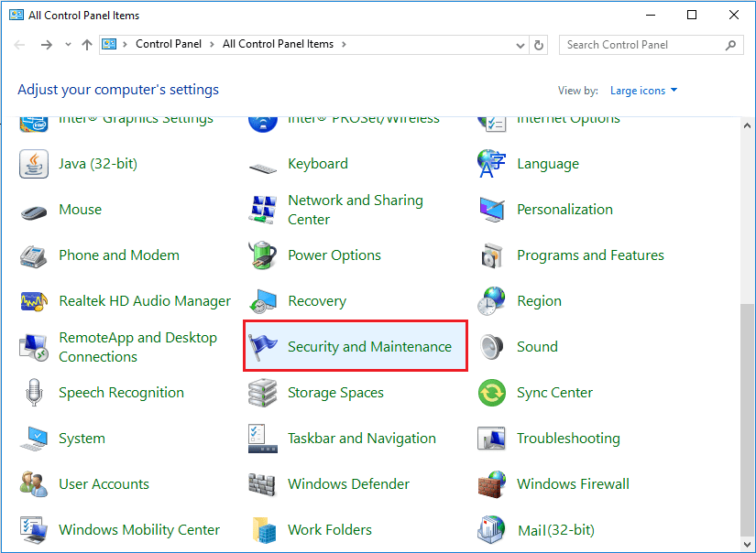Click the search magnifier icon

731,45
